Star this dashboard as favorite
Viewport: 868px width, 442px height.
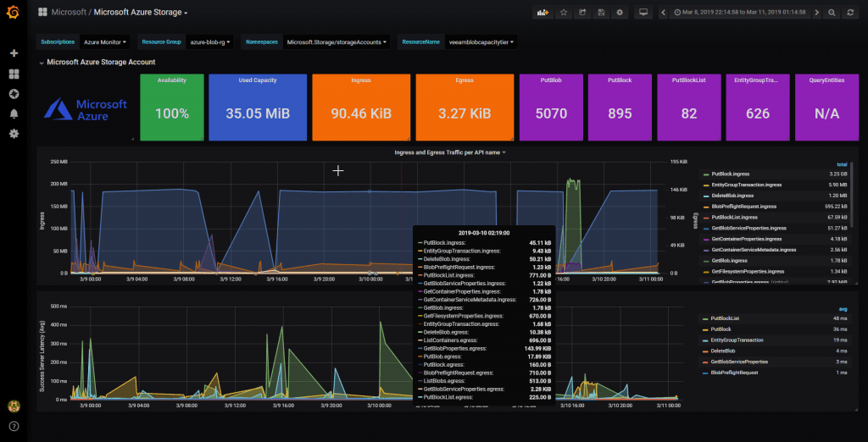tap(564, 12)
